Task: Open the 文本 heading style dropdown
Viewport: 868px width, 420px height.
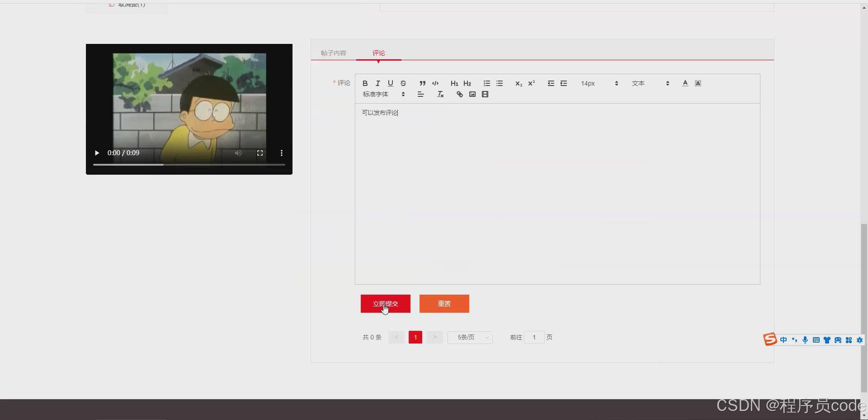Action: point(651,83)
